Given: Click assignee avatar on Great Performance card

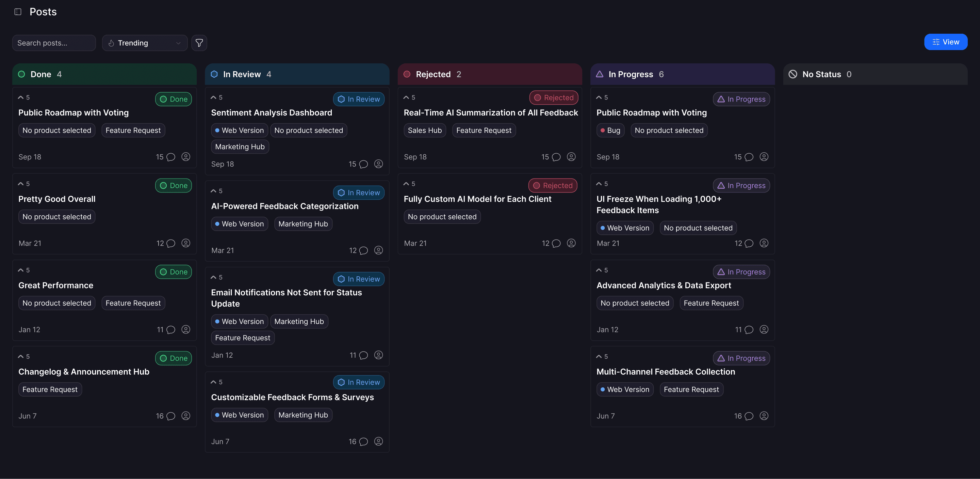Looking at the screenshot, I should (186, 329).
